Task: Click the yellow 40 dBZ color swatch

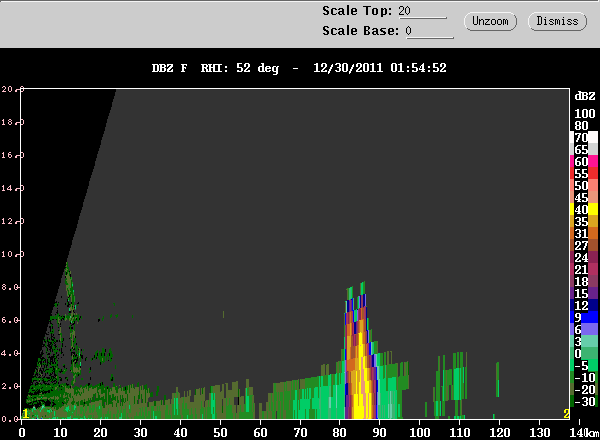Action: tap(580, 209)
